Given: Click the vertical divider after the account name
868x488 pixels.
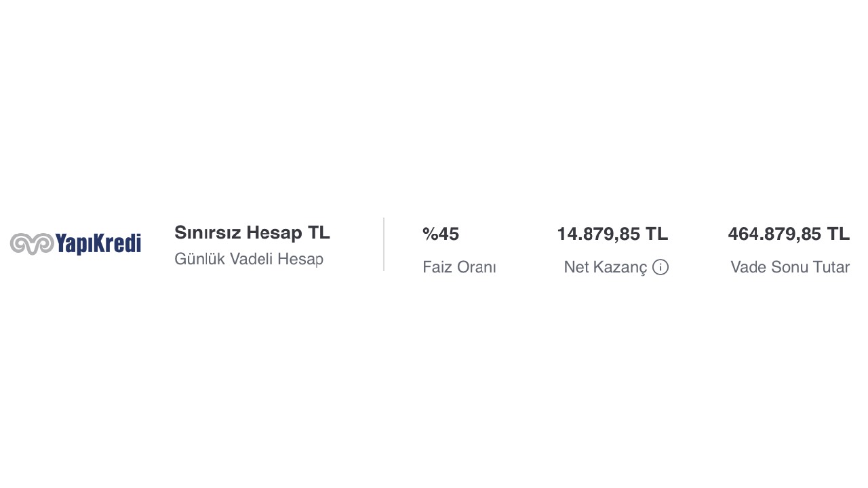Looking at the screenshot, I should coord(384,244).
